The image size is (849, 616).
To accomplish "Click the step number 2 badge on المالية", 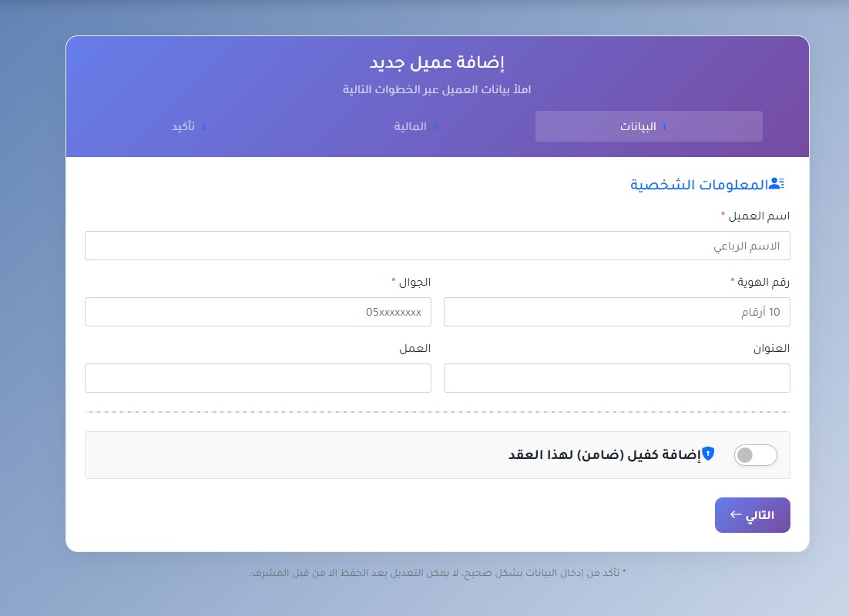I will coord(435,126).
